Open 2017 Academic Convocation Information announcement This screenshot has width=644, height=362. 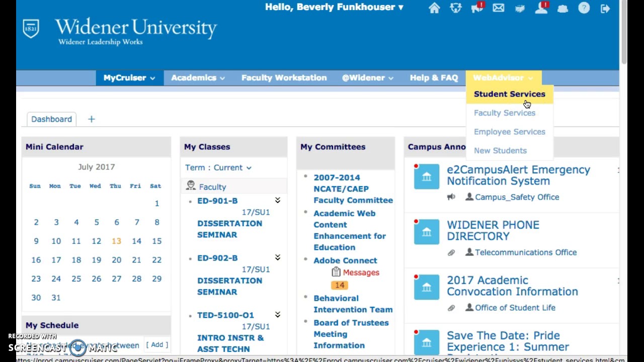[x=512, y=286]
